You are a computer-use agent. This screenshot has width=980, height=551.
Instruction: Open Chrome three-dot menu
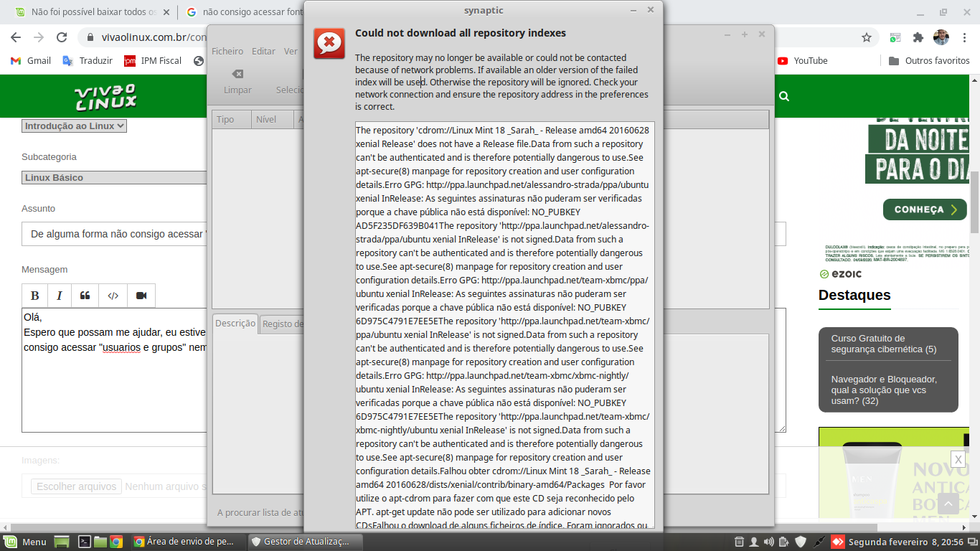[x=963, y=37]
